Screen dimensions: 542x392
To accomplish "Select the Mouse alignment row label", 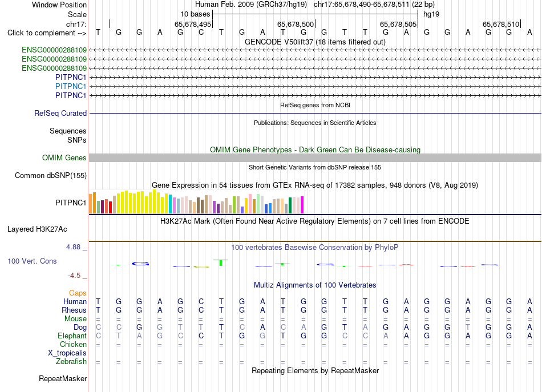I will click(x=75, y=319).
